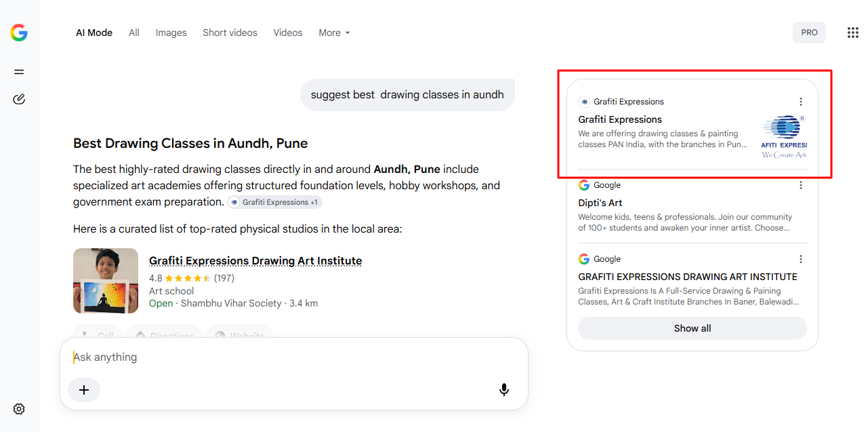868x432 pixels.
Task: Click the plus attach button
Action: click(84, 390)
